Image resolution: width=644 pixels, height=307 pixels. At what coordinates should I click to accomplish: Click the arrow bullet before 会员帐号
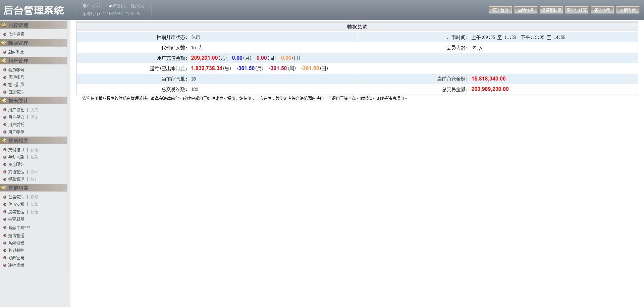pyautogui.click(x=5, y=70)
